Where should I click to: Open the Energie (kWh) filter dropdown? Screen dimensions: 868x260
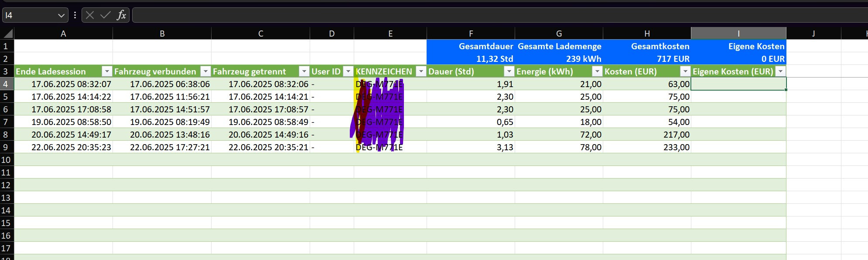597,71
